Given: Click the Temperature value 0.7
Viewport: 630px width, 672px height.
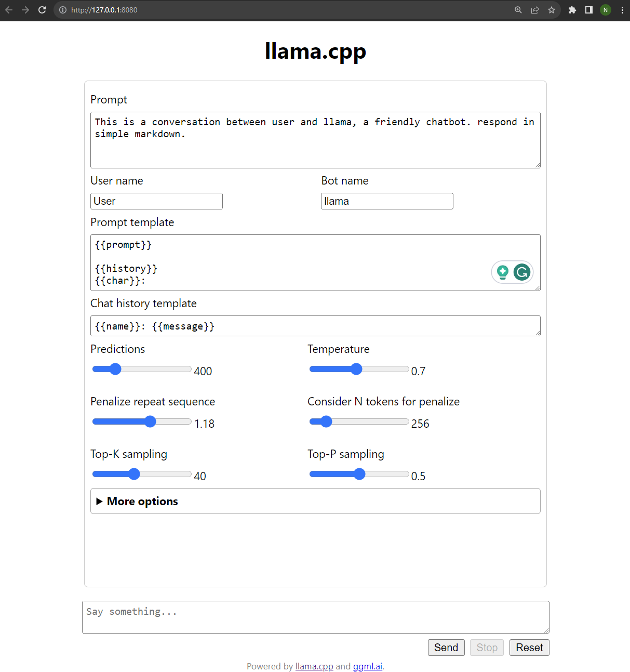Looking at the screenshot, I should (x=418, y=371).
